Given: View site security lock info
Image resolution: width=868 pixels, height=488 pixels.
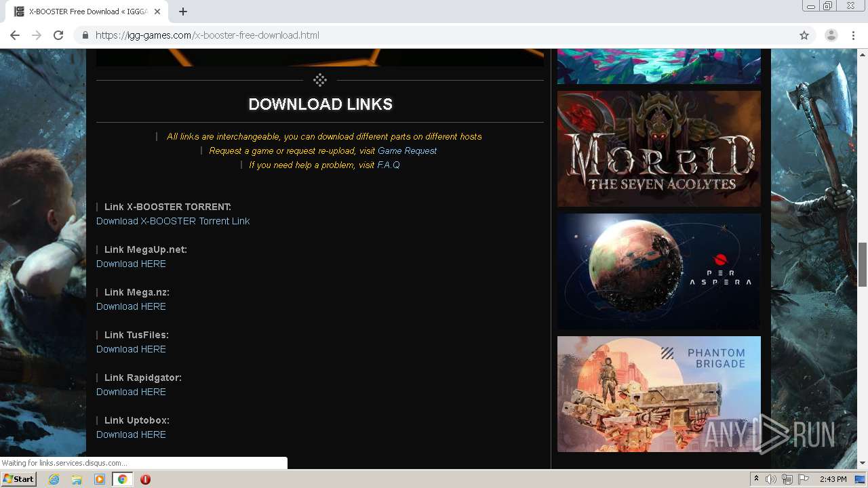Looking at the screenshot, I should point(85,35).
